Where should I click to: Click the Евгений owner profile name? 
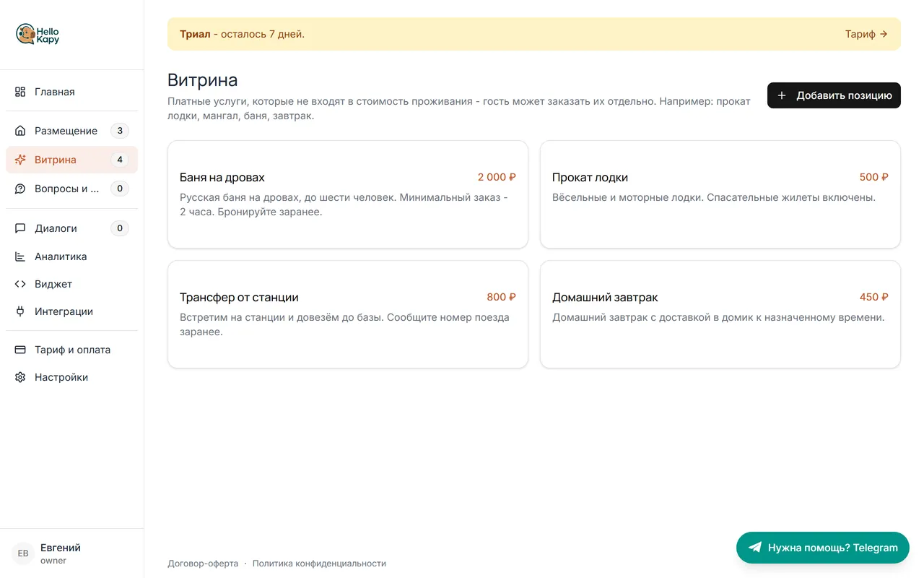tap(61, 548)
